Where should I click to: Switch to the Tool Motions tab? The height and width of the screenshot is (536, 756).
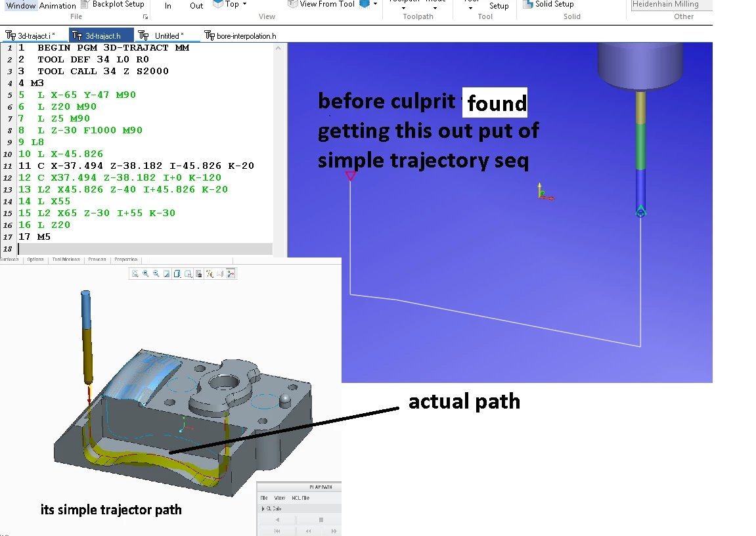click(66, 259)
